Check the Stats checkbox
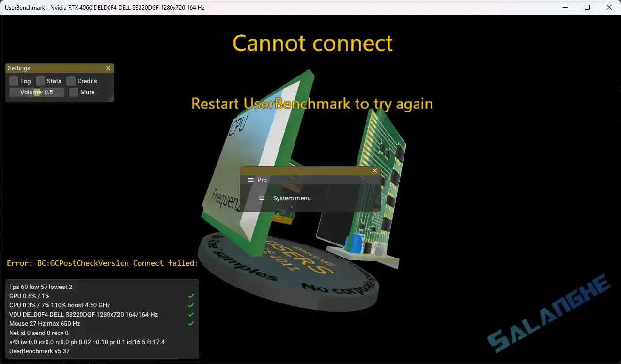 pos(41,81)
